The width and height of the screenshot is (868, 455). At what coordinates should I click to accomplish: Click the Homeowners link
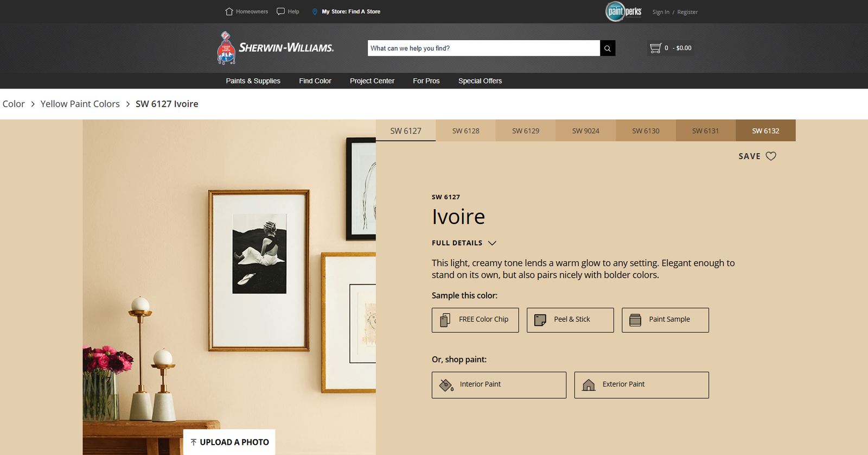click(252, 11)
